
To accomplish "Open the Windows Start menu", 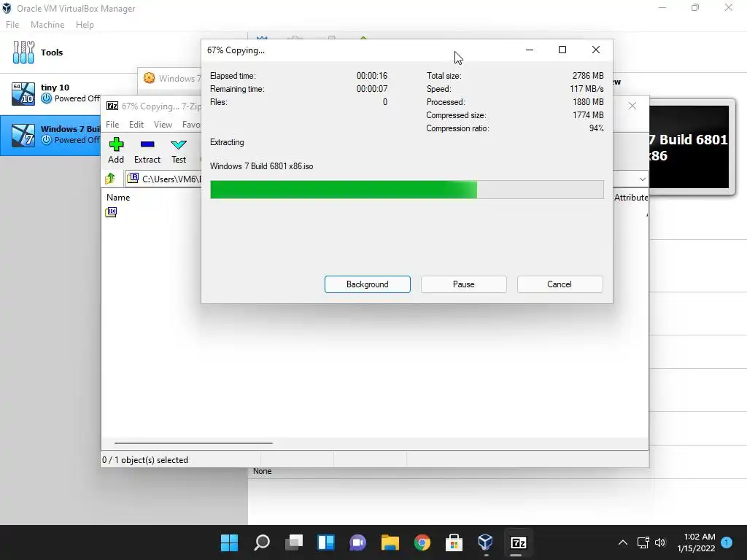I will pyautogui.click(x=229, y=542).
